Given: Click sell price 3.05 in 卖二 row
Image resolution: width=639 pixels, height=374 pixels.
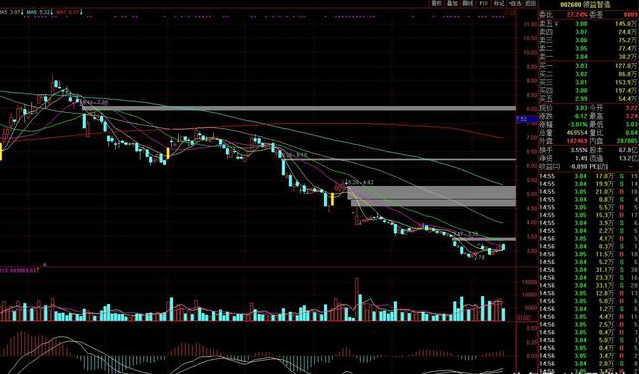Looking at the screenshot, I should click(x=581, y=48).
